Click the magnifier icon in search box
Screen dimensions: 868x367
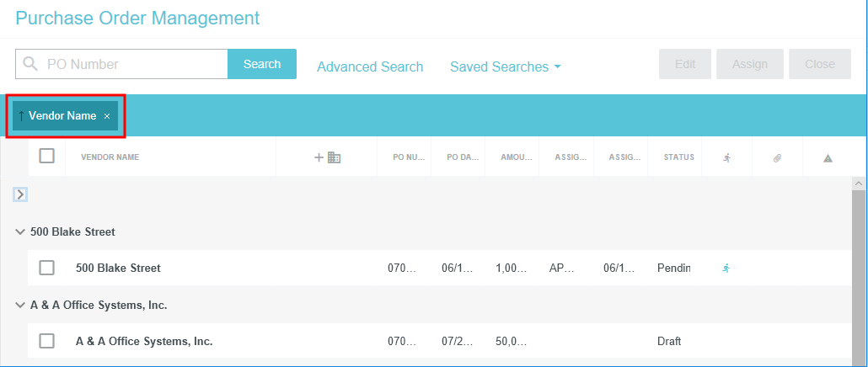click(31, 64)
